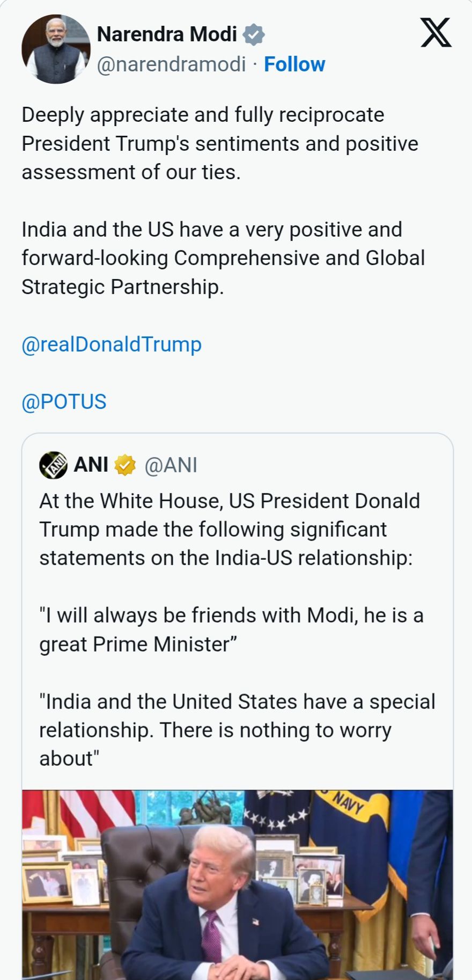Click the "Deeply appreciate and fully reciprocate" paragraph

[x=220, y=143]
